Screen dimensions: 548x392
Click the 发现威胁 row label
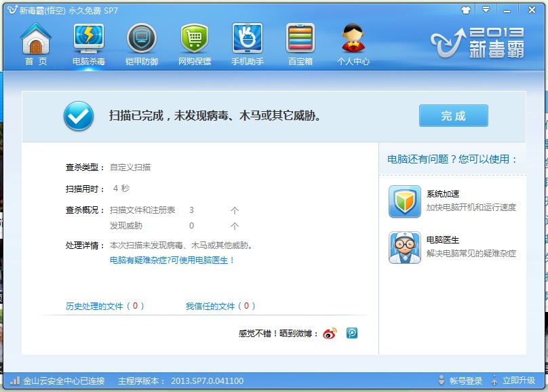click(x=126, y=226)
